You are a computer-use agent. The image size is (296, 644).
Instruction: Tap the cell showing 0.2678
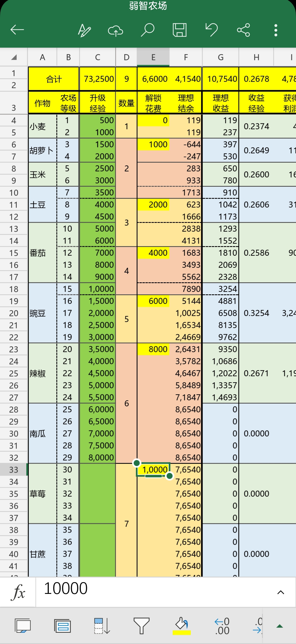point(256,79)
